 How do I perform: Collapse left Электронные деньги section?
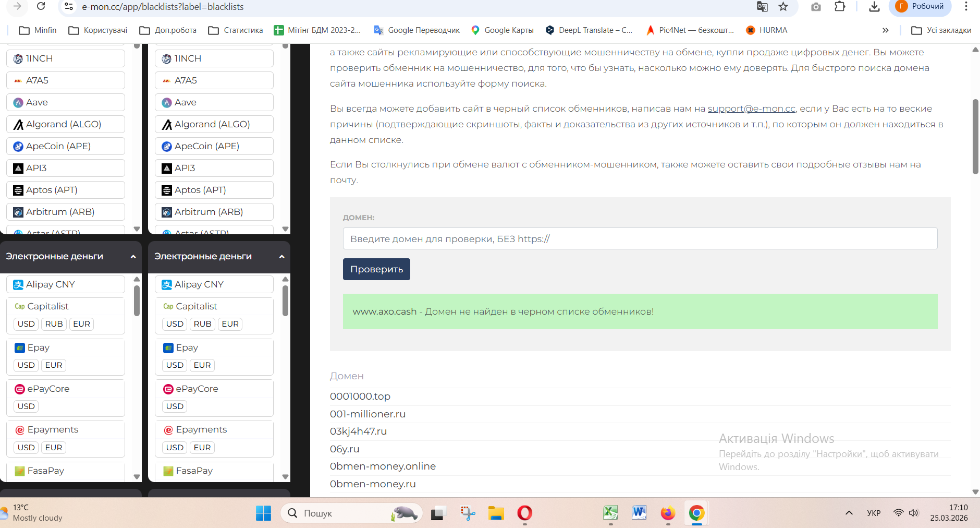click(x=133, y=257)
